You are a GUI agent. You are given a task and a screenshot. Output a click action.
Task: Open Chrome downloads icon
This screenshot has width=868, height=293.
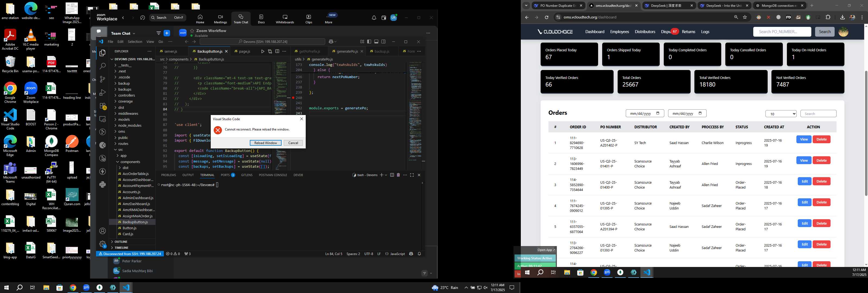click(x=843, y=17)
